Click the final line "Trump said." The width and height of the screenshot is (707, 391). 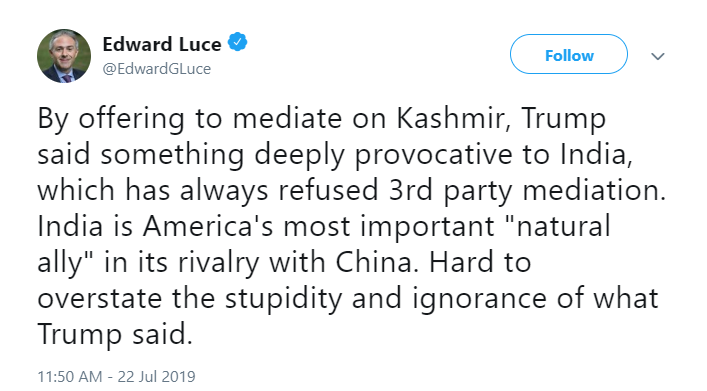pyautogui.click(x=115, y=335)
